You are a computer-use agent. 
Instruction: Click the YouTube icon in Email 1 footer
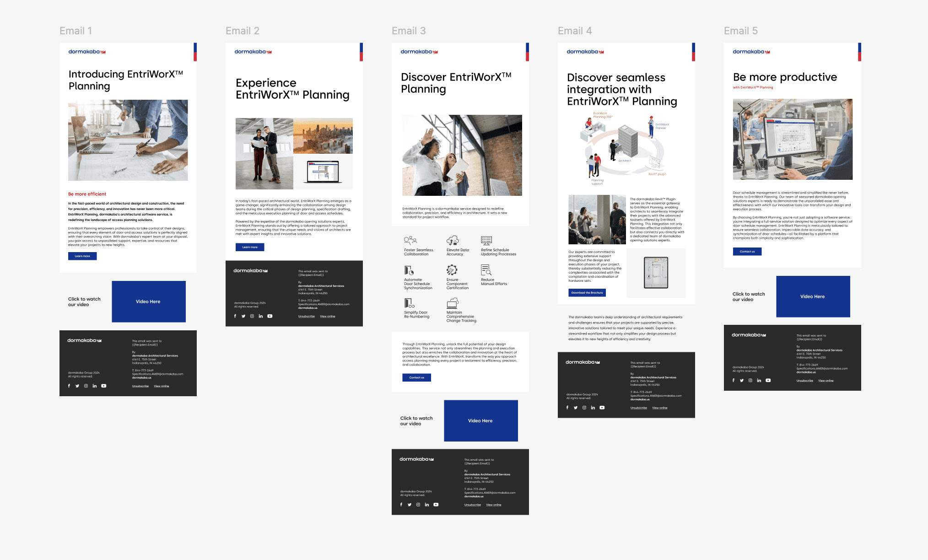tap(104, 386)
